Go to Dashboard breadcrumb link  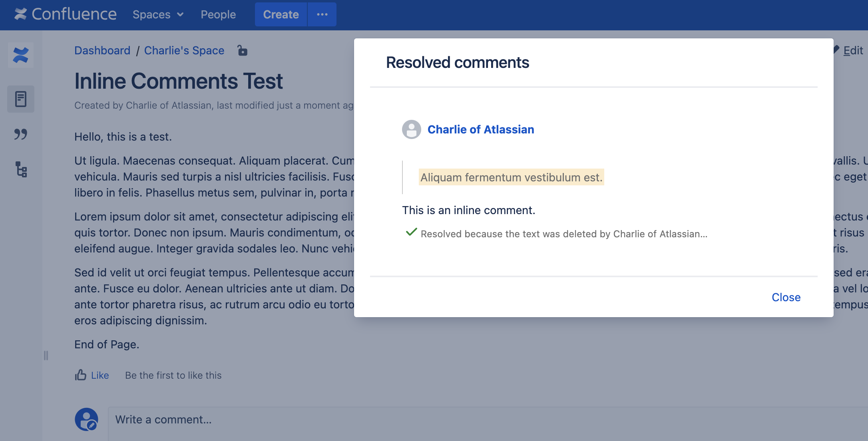[x=102, y=50]
